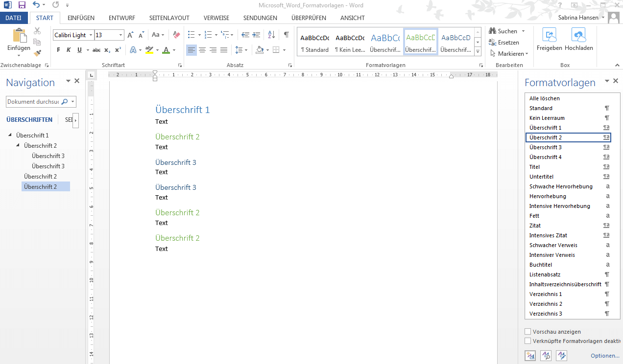The height and width of the screenshot is (364, 623).
Task: Toggle italic formatting K button
Action: click(x=69, y=50)
